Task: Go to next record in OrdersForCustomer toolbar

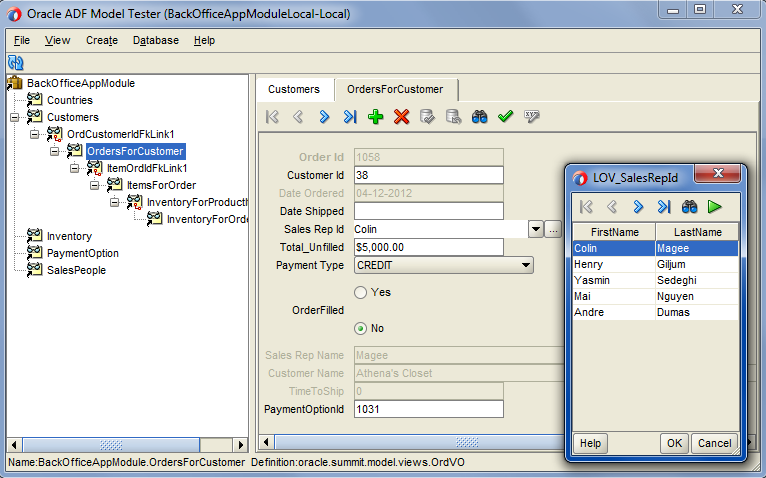Action: (x=324, y=117)
